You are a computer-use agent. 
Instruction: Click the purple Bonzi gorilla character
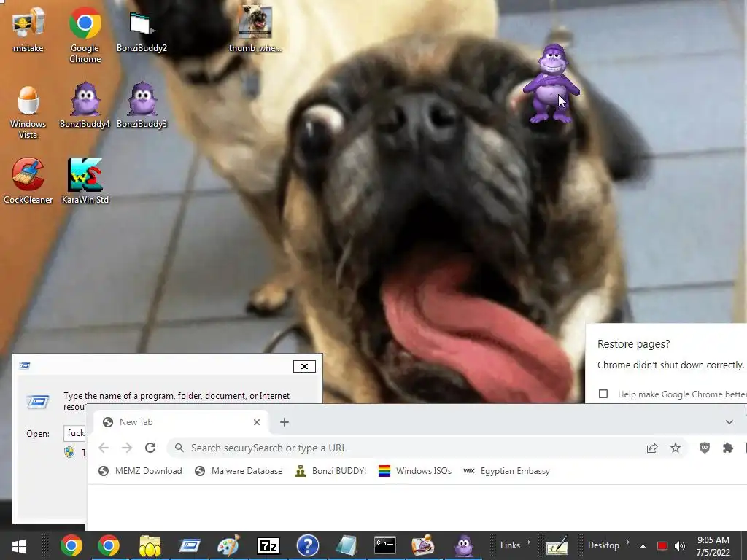click(551, 84)
